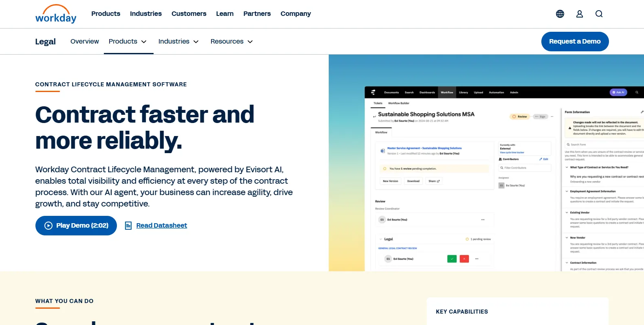
Task: Click pencil icon in Form Information header
Action: pyautogui.click(x=642, y=112)
